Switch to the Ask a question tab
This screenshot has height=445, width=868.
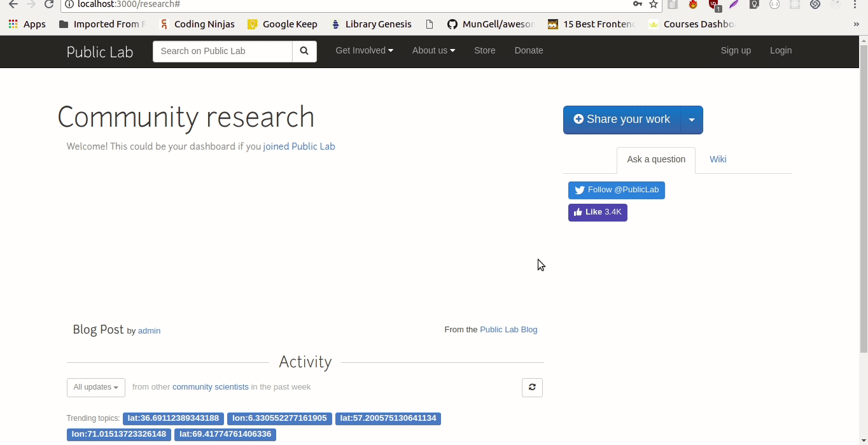point(656,160)
